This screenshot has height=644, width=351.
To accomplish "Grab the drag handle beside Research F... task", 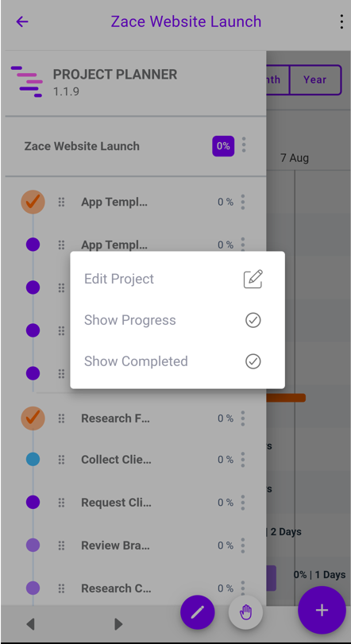I will (x=62, y=418).
